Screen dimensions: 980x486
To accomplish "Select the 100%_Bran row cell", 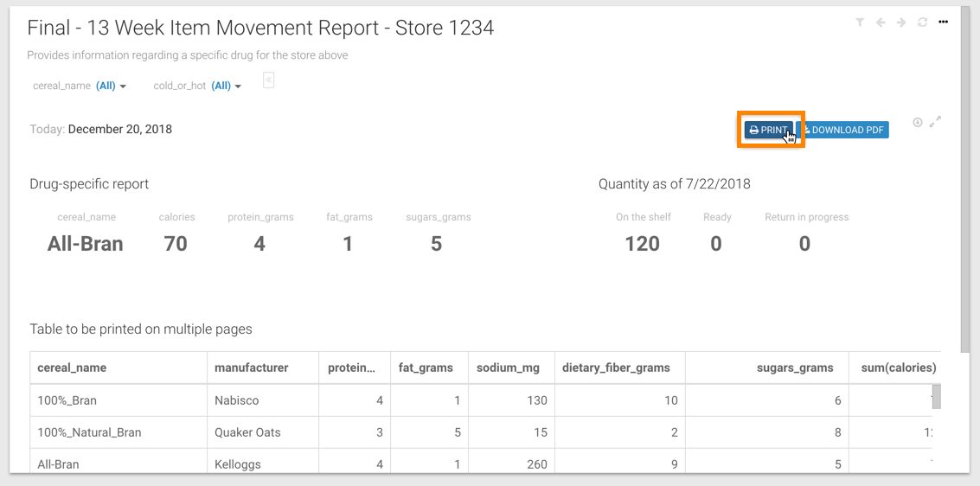I will pyautogui.click(x=64, y=400).
